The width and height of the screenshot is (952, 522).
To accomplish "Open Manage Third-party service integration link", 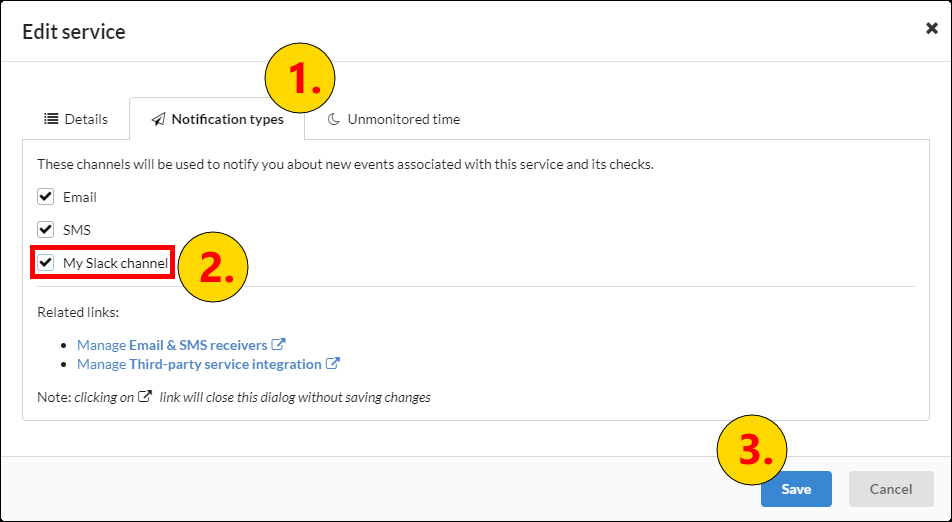I will point(199,364).
